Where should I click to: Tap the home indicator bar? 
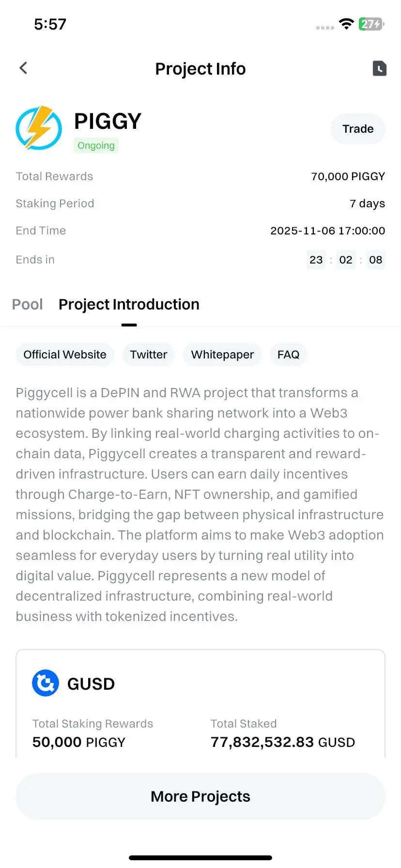coord(200,858)
